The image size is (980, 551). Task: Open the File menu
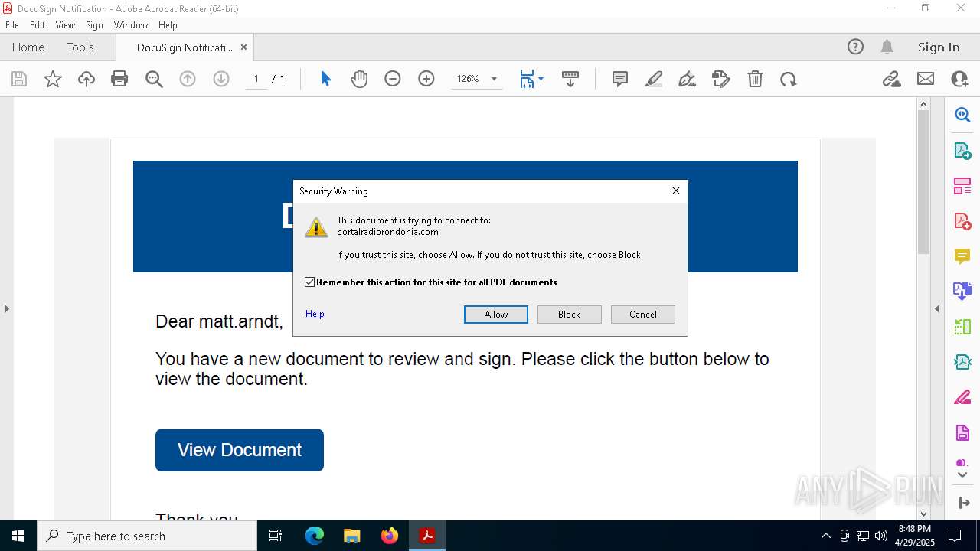point(12,25)
